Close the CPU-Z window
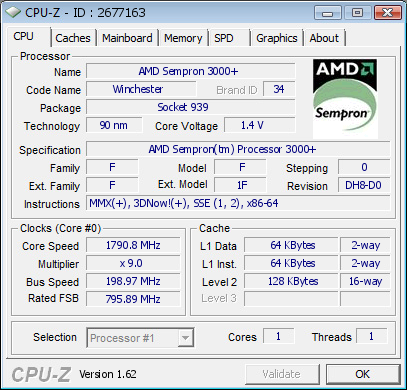Image resolution: width=407 pixels, height=390 pixels. coord(387,13)
